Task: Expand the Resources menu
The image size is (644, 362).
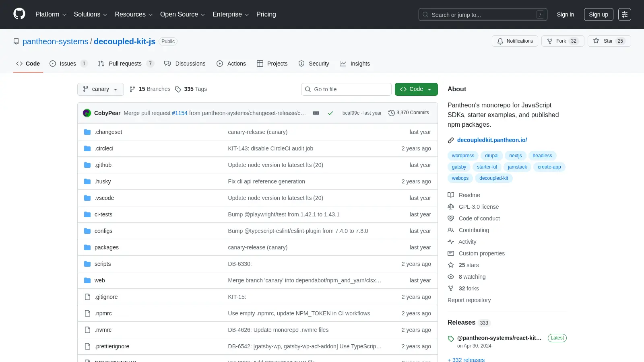Action: point(134,14)
